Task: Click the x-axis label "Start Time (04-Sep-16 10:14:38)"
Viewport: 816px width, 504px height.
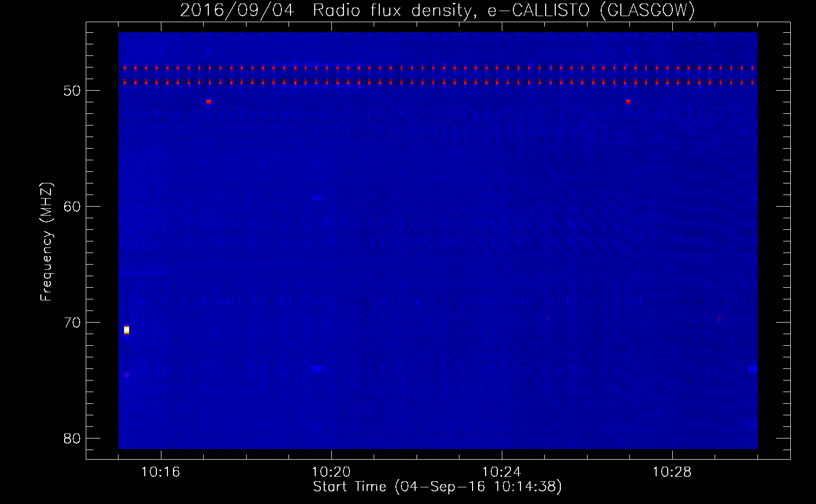Action: click(437, 487)
